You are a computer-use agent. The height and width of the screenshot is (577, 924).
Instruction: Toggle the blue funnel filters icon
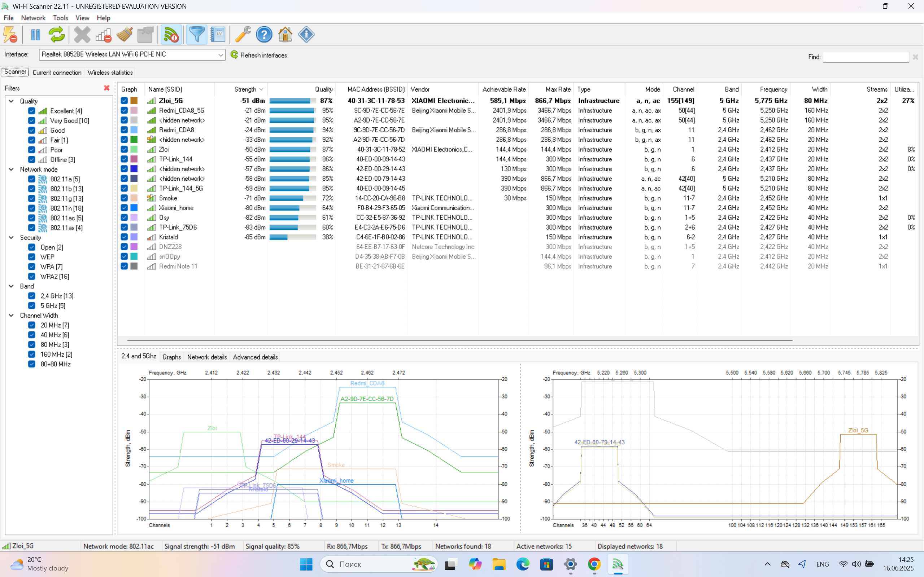point(197,35)
